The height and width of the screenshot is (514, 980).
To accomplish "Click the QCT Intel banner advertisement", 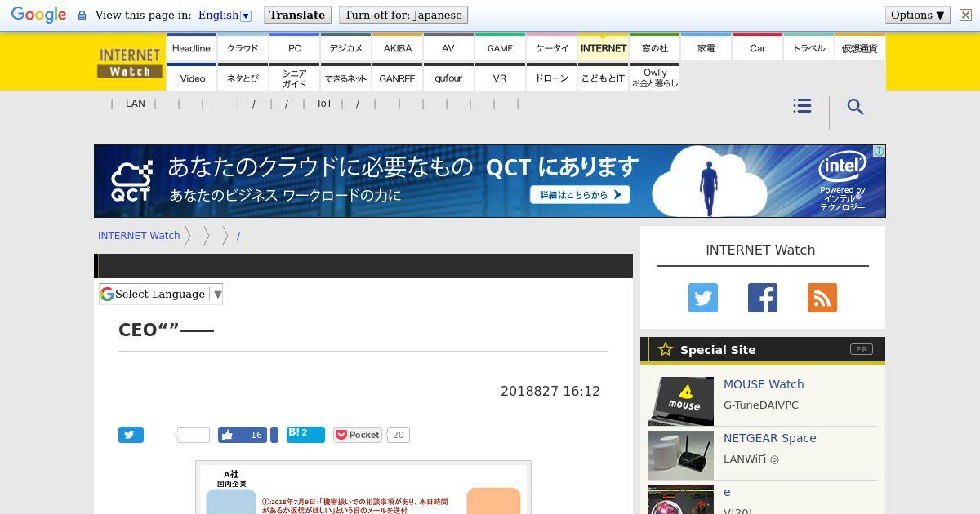I will [x=490, y=181].
